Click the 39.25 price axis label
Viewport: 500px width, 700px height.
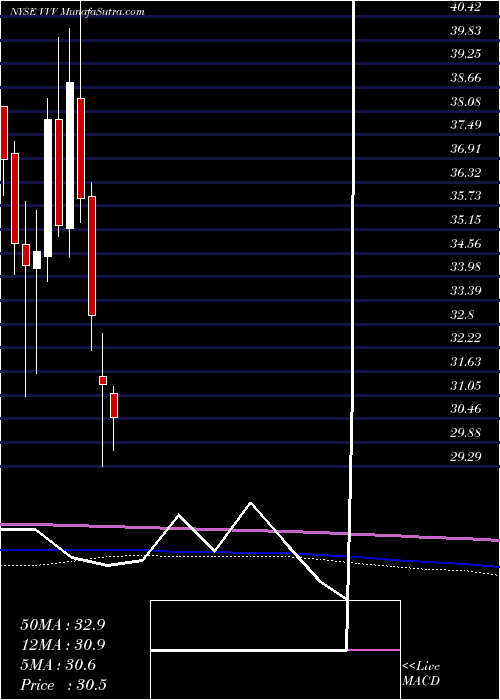click(x=464, y=54)
